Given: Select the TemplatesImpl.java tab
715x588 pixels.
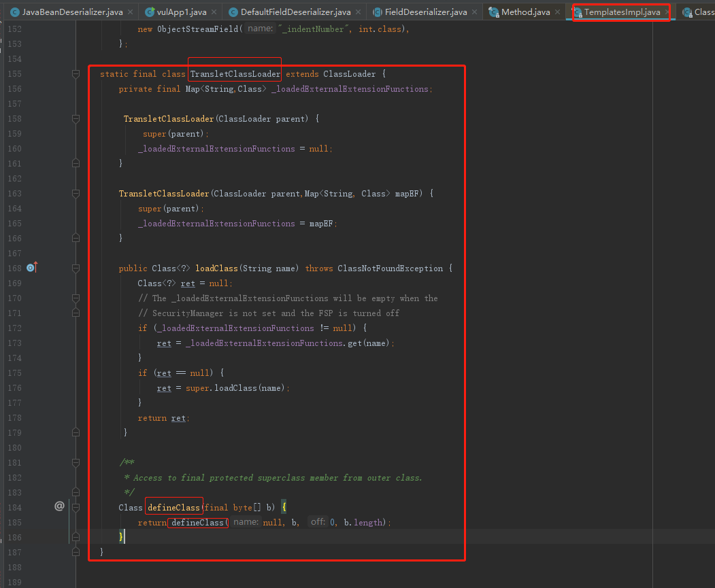Looking at the screenshot, I should [x=622, y=12].
